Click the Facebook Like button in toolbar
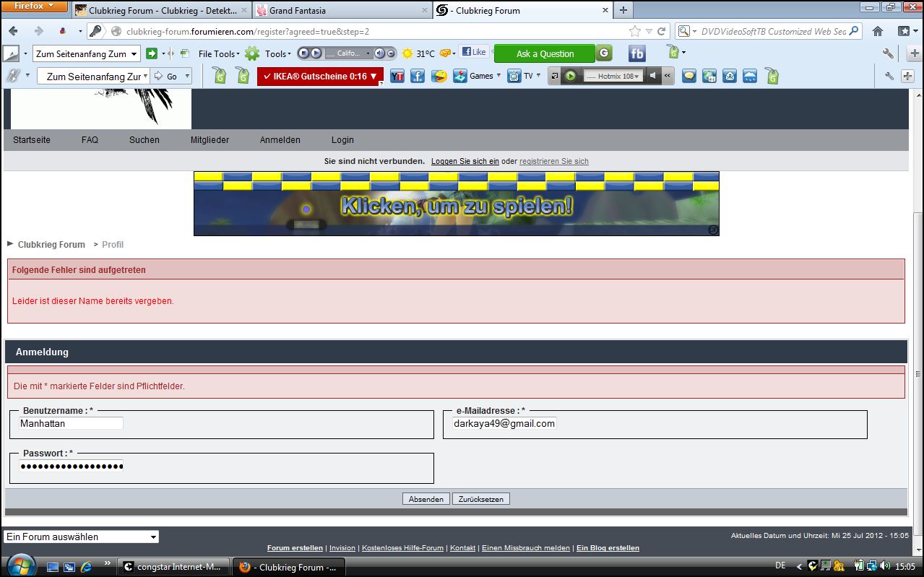The image size is (924, 577). (474, 52)
